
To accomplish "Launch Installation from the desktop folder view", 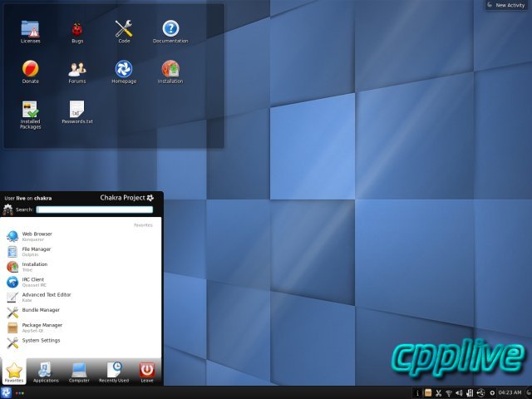I will click(x=170, y=71).
